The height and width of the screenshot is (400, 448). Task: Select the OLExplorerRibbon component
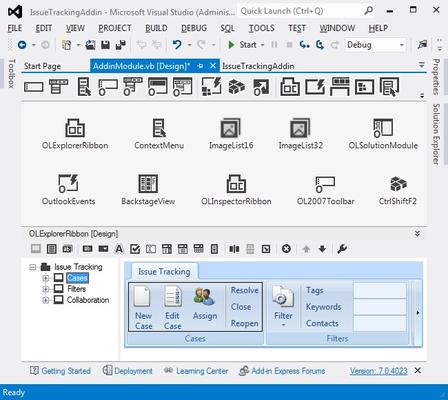point(75,134)
